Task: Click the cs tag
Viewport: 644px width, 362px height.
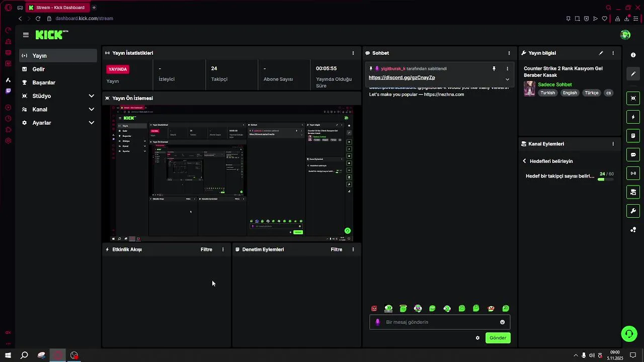Action: (608, 93)
